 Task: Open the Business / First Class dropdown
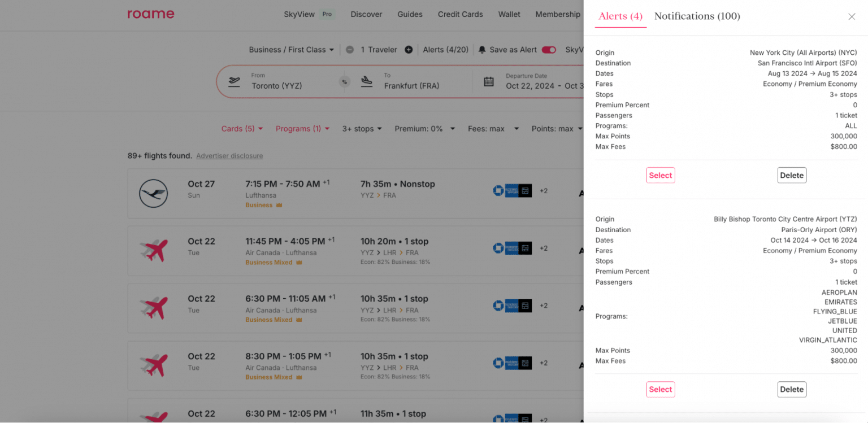pyautogui.click(x=291, y=50)
